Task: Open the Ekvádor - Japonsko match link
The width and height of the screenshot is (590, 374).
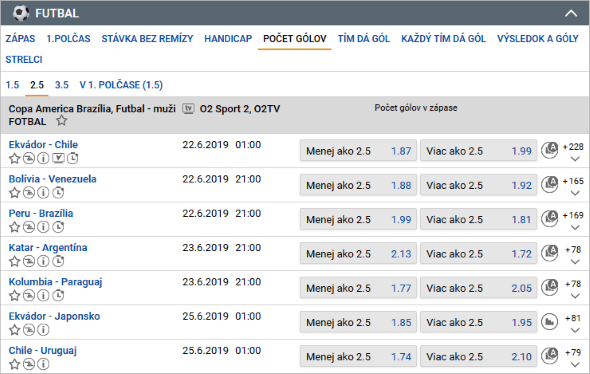Action: tap(55, 316)
